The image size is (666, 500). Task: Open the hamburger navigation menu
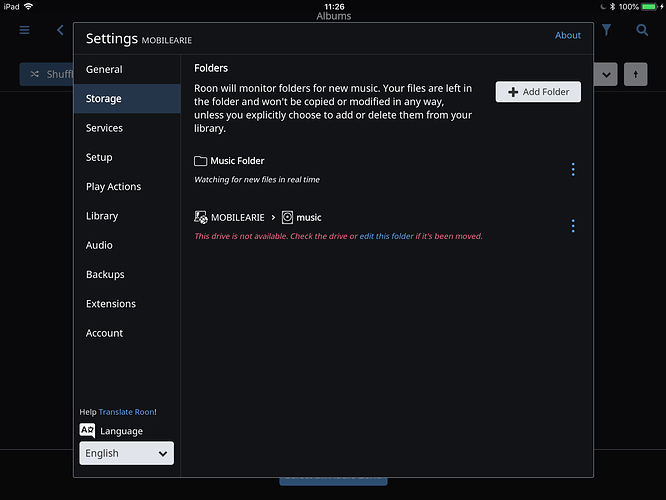pos(24,30)
